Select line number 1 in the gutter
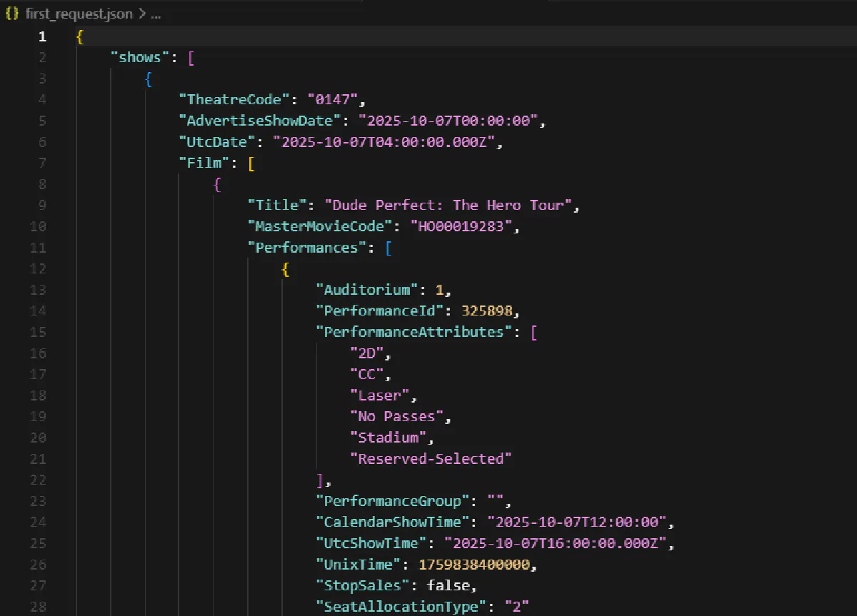The image size is (857, 616). point(42,36)
